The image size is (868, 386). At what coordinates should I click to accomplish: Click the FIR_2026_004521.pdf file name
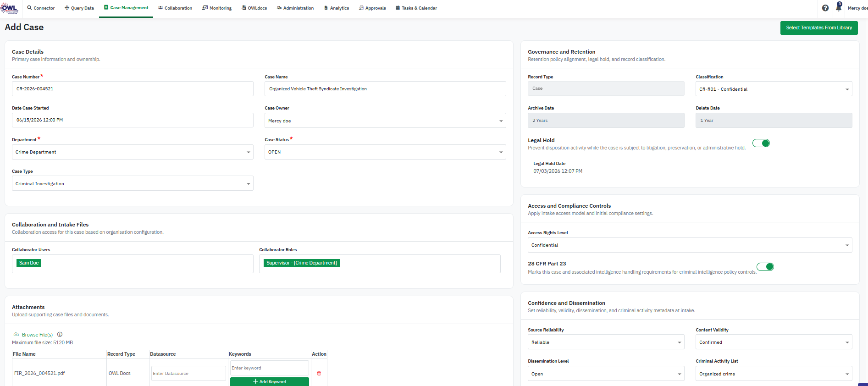(39, 373)
